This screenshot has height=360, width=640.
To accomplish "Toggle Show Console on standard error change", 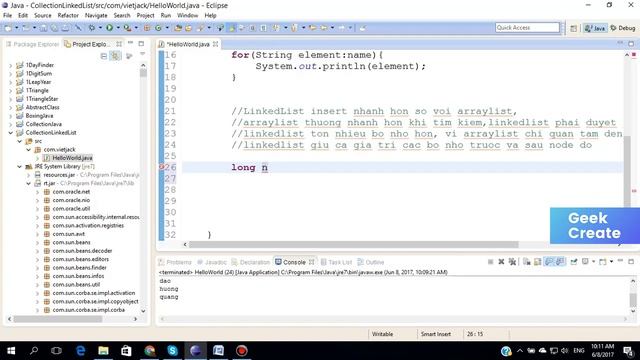I will click(x=560, y=262).
